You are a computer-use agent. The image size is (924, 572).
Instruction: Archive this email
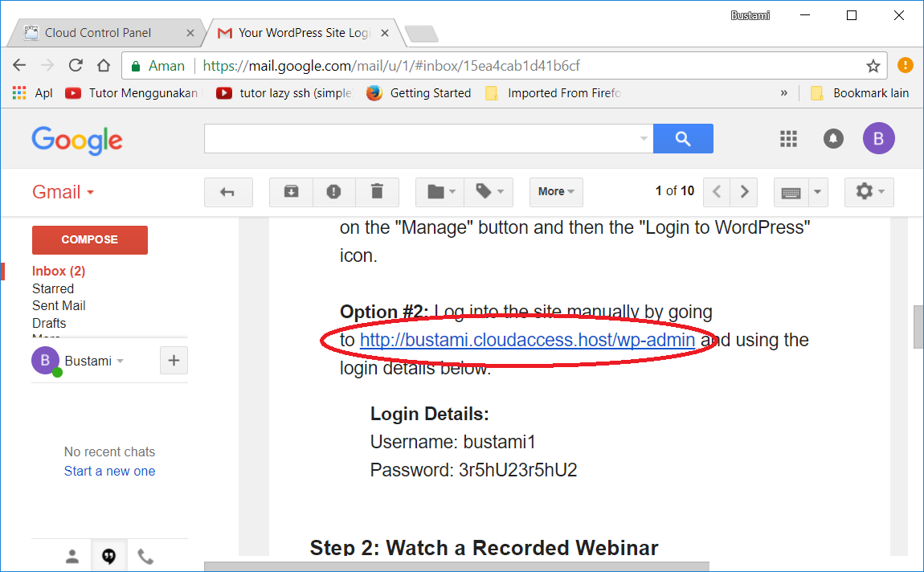291,192
